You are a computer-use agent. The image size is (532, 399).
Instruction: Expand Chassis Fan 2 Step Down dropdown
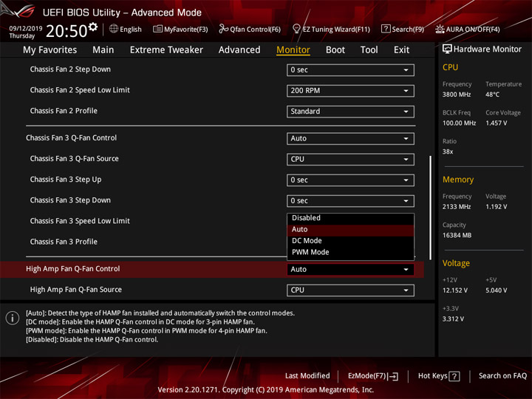[x=350, y=70]
